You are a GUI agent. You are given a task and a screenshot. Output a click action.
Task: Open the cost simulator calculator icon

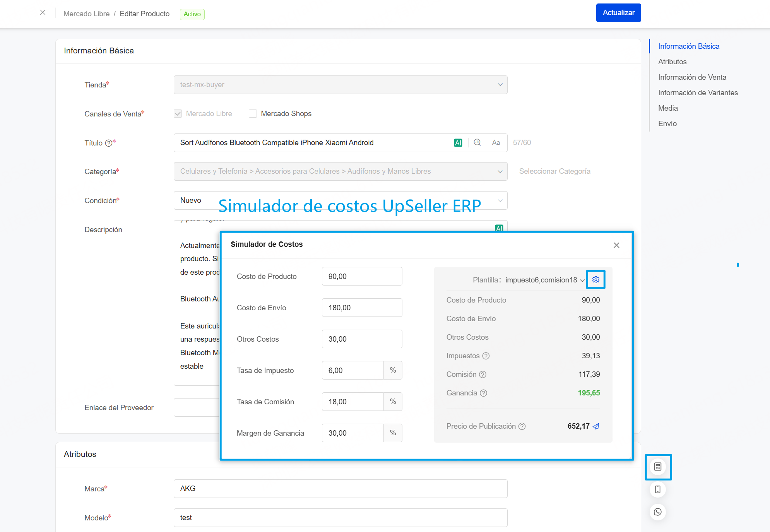point(658,467)
